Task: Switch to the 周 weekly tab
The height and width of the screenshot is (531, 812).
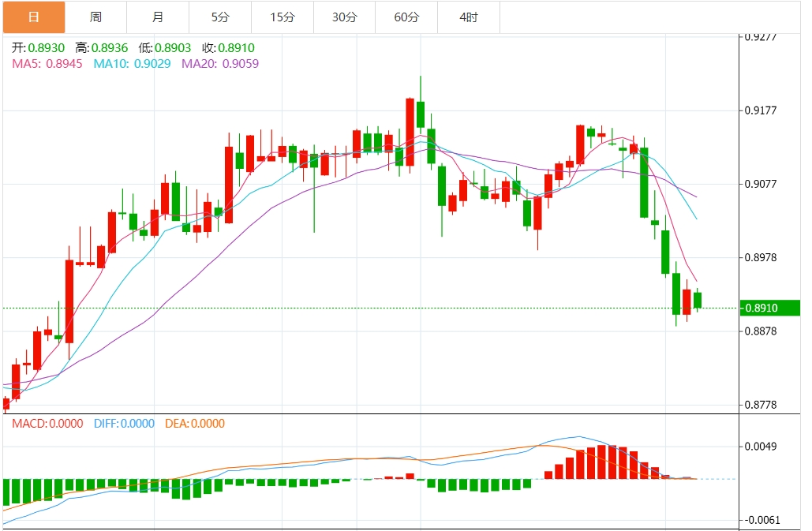Action: [95, 17]
